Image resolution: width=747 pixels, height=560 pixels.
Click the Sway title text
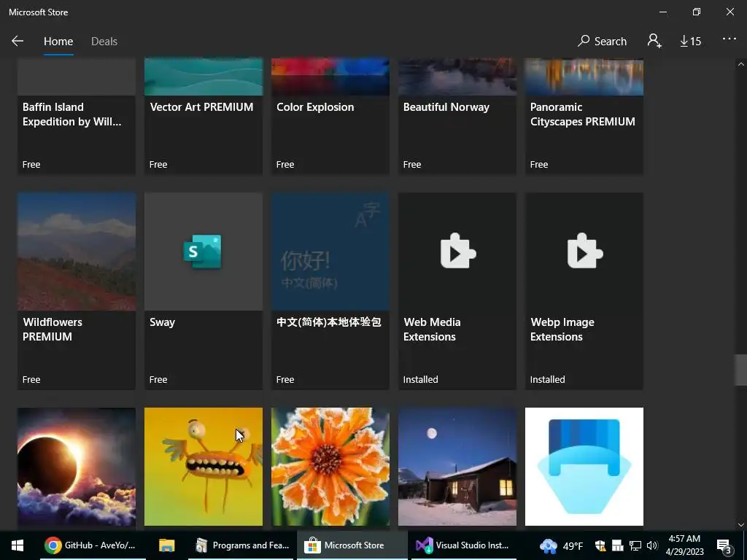pyautogui.click(x=163, y=322)
